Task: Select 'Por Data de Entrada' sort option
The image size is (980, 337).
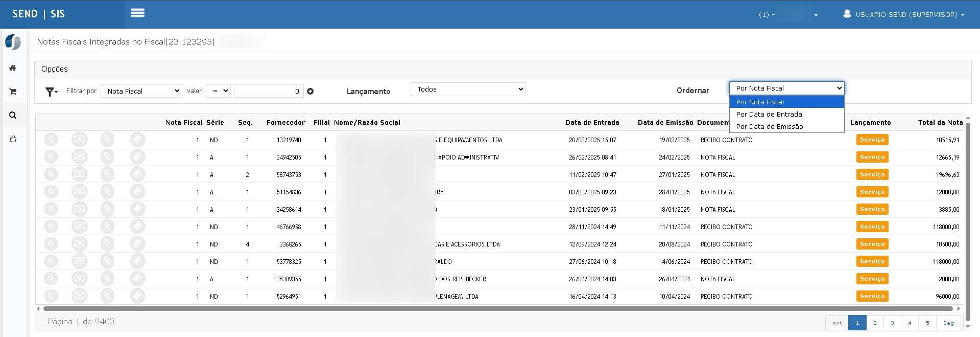Action: click(769, 115)
